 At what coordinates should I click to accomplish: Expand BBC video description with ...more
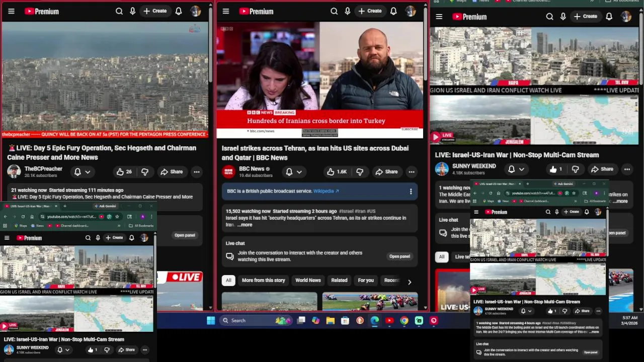pyautogui.click(x=245, y=225)
